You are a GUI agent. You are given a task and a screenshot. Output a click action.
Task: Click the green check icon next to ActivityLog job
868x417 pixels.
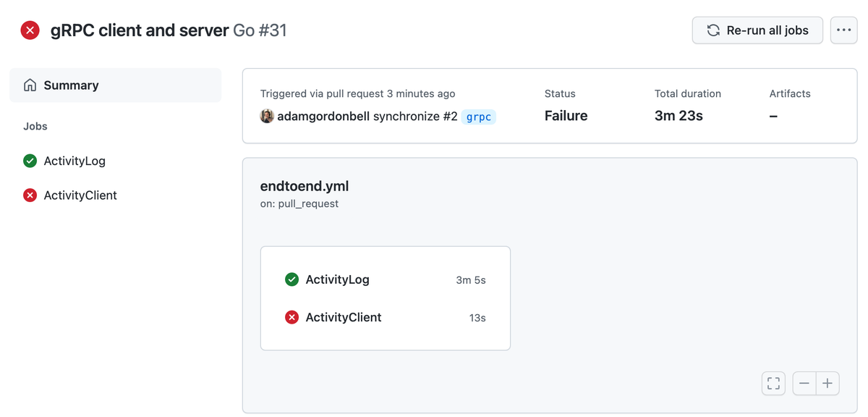tap(30, 161)
